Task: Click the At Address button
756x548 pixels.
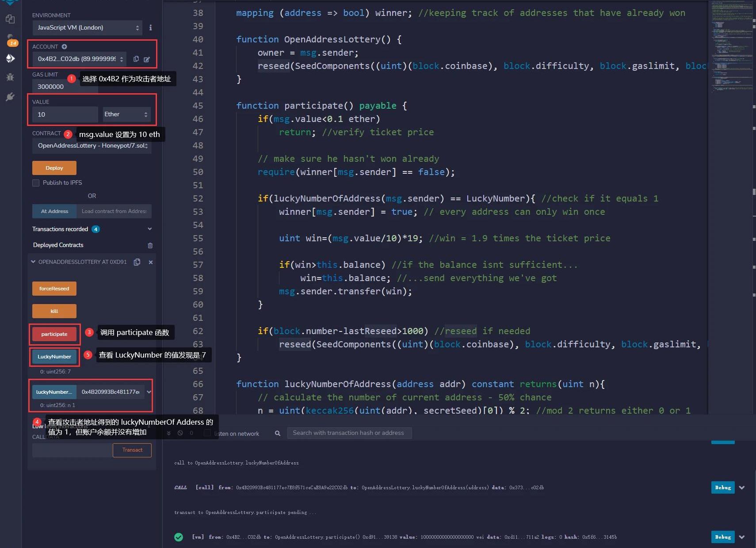Action: [54, 211]
